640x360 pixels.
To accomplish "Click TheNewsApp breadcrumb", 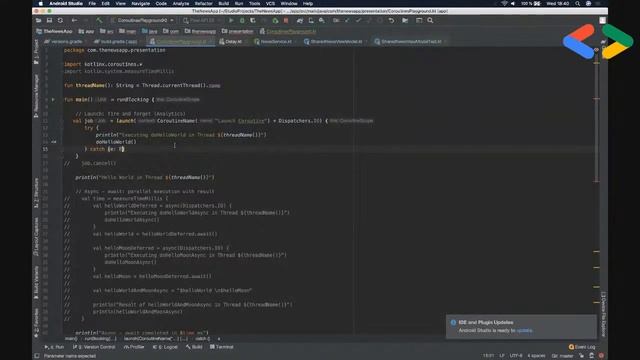I will [54, 31].
